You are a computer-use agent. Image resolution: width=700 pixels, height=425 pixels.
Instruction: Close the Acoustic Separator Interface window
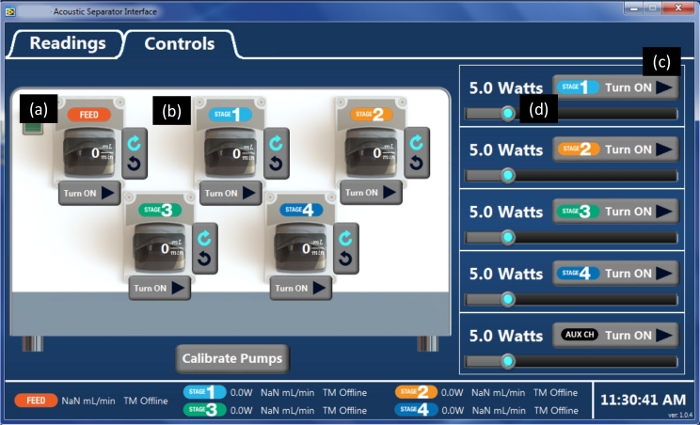pyautogui.click(x=678, y=8)
